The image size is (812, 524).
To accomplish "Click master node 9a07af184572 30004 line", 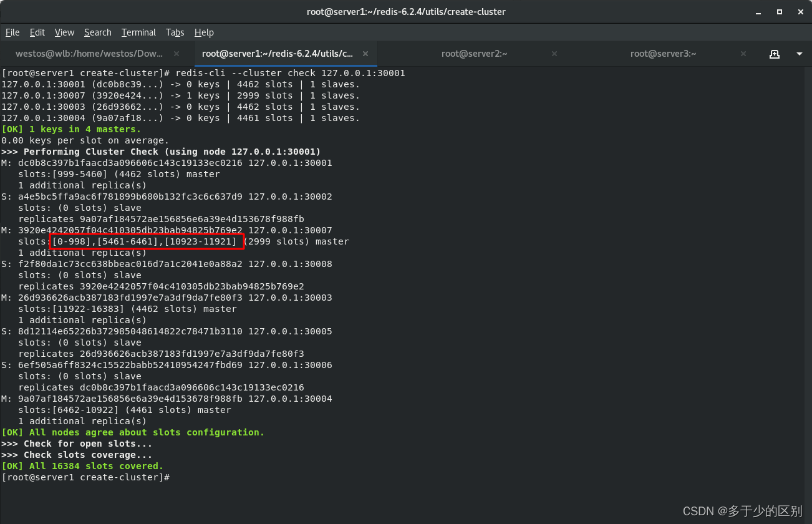I will (x=167, y=399).
